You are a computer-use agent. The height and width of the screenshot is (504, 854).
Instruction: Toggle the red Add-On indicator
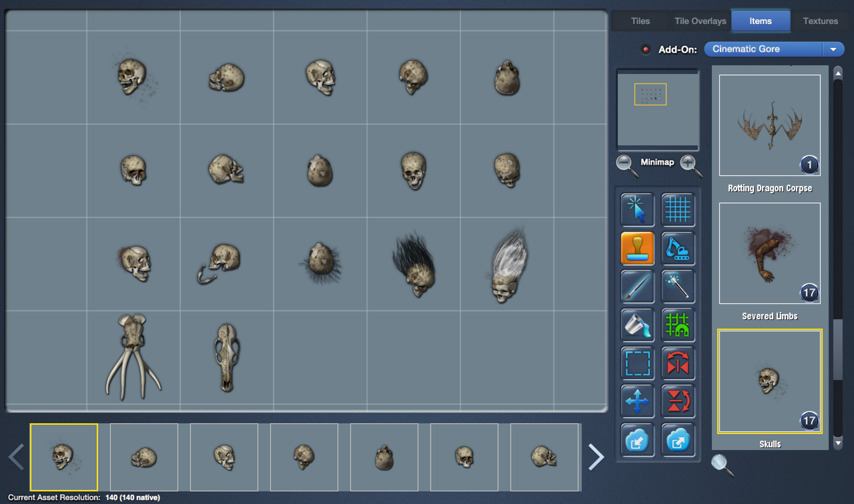coord(645,49)
